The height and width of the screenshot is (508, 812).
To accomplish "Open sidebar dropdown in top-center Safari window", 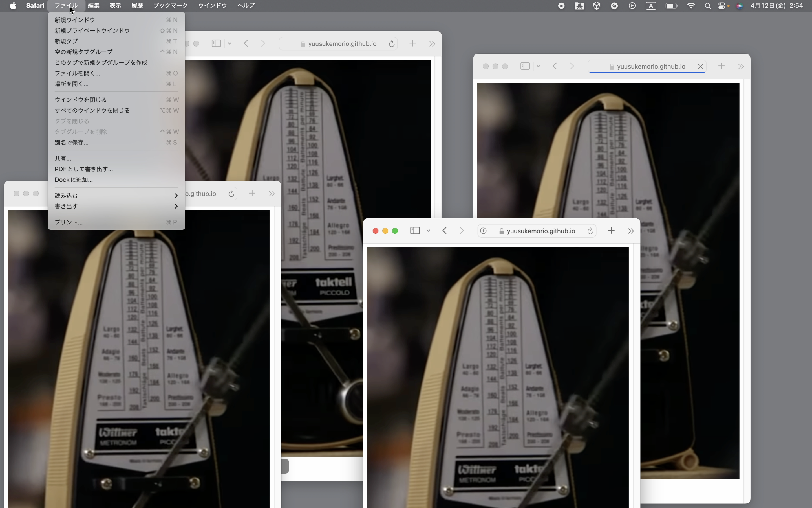I will [x=230, y=44].
